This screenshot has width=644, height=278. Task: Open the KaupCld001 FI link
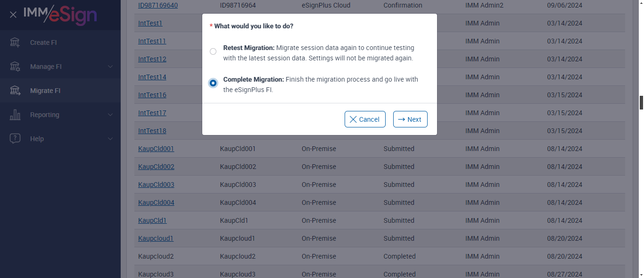pyautogui.click(x=156, y=149)
